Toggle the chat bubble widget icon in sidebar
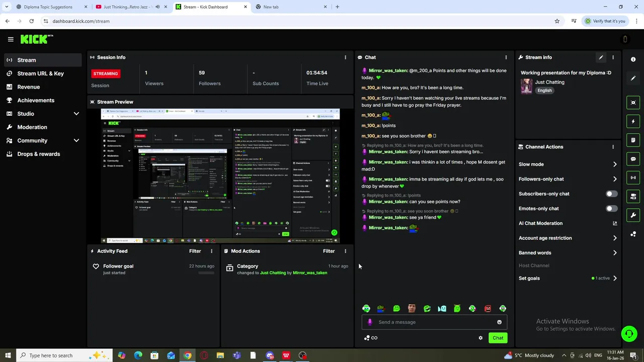The width and height of the screenshot is (644, 362). click(633, 159)
